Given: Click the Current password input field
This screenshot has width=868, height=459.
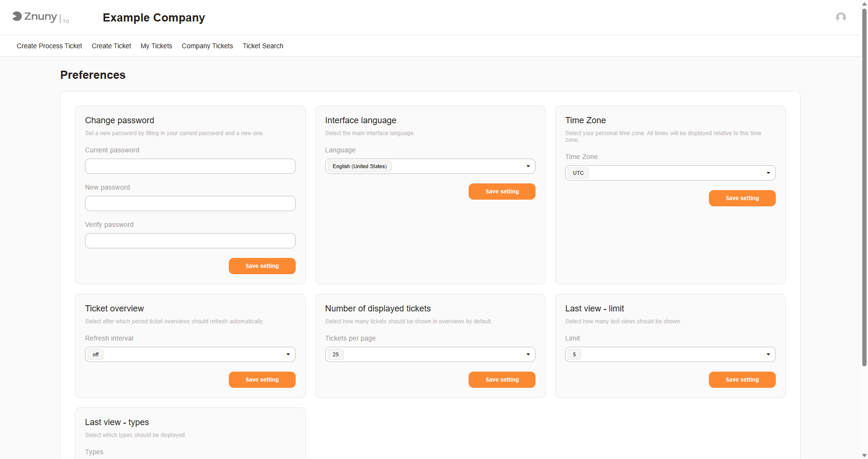Looking at the screenshot, I should coord(190,166).
